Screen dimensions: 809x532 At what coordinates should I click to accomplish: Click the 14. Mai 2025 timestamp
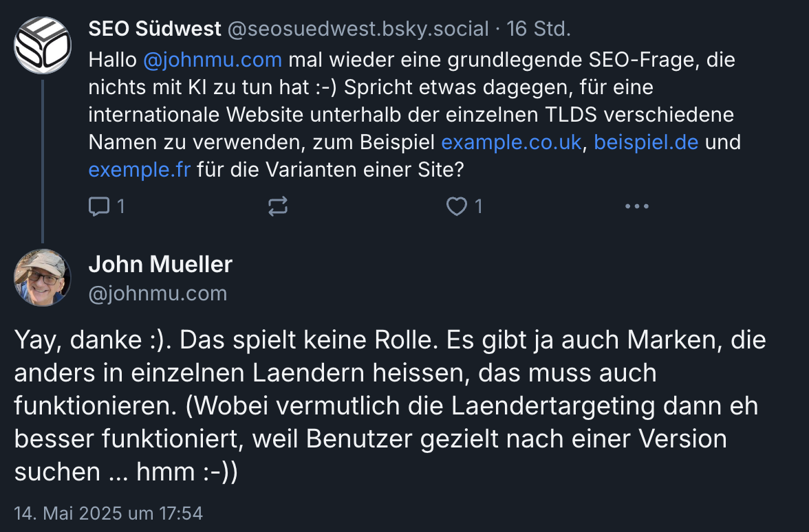click(x=109, y=513)
